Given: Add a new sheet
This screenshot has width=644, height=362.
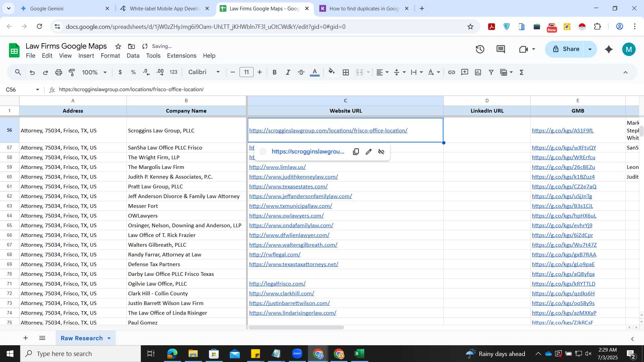Looking at the screenshot, I should [x=25, y=338].
